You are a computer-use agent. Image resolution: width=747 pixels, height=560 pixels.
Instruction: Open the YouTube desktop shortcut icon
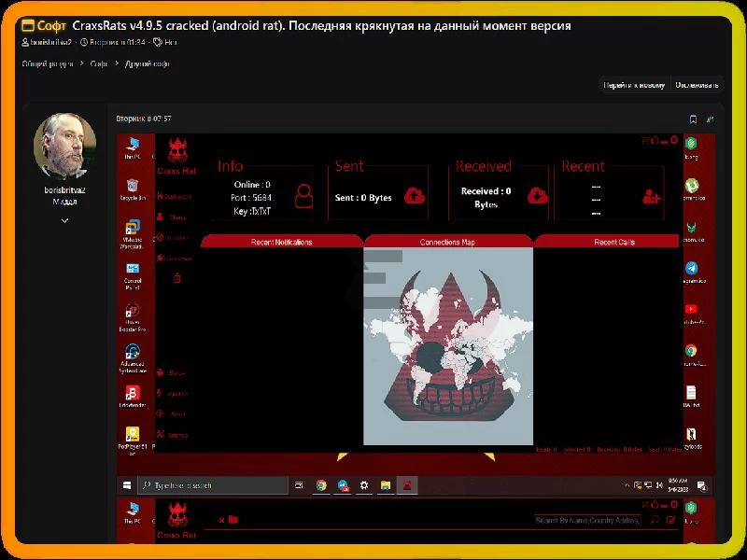[692, 314]
